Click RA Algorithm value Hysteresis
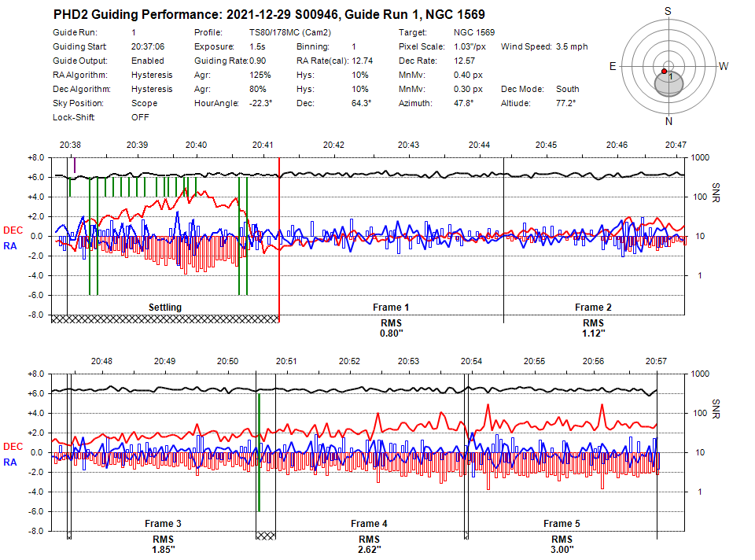Viewport: 755px width, 560px height. (152, 76)
